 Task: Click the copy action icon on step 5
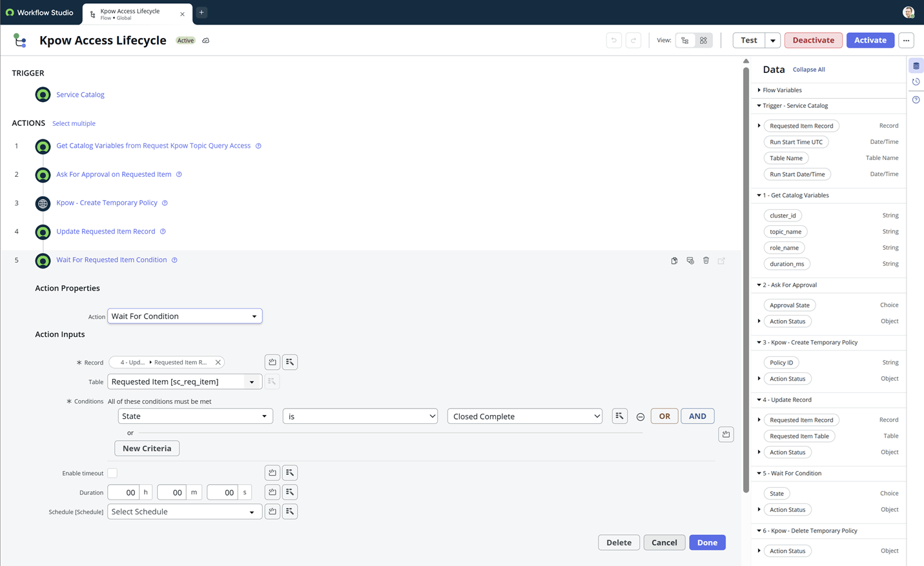(x=674, y=261)
